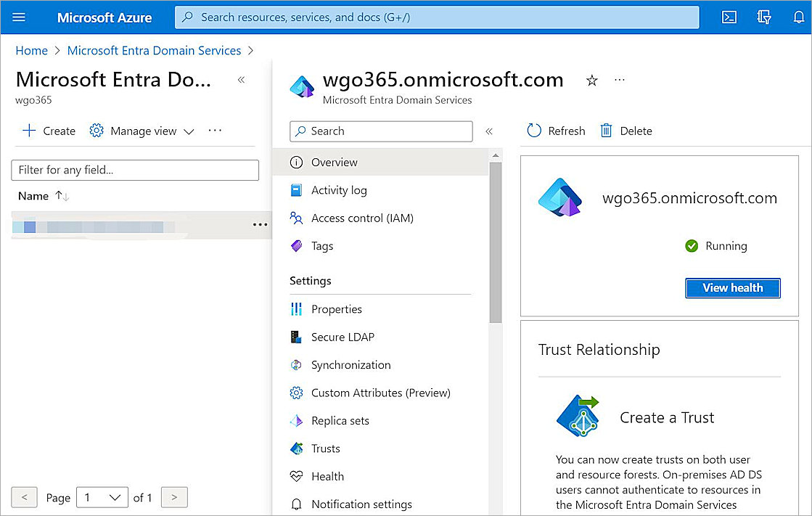Open the Azure notifications bell
Image resolution: width=812 pixels, height=516 pixels.
click(x=800, y=17)
